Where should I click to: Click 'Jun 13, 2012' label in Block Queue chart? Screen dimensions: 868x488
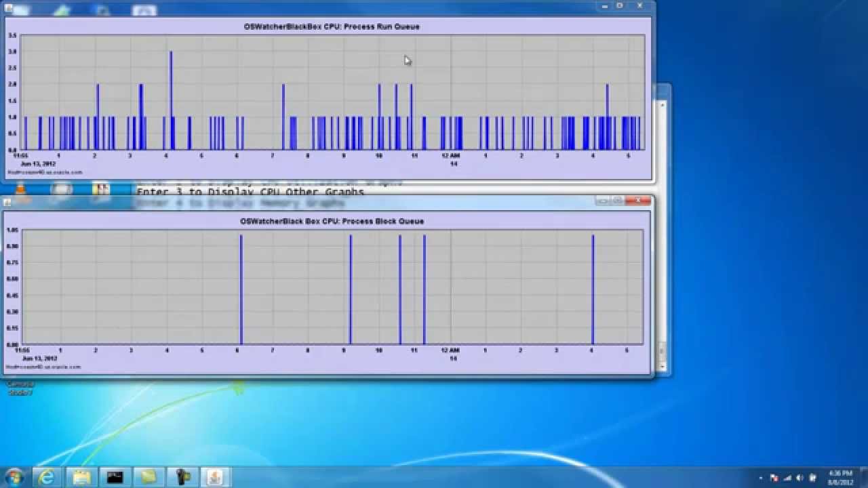(x=39, y=358)
